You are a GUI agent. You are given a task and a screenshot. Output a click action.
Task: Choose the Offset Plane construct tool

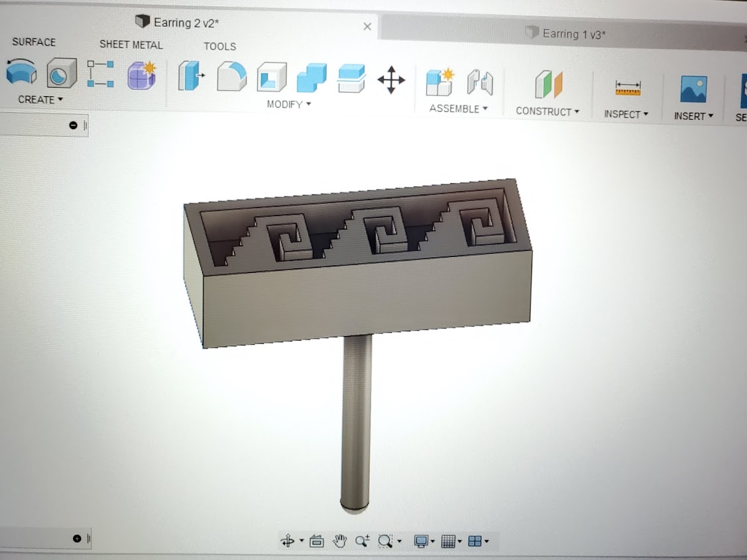tap(548, 85)
